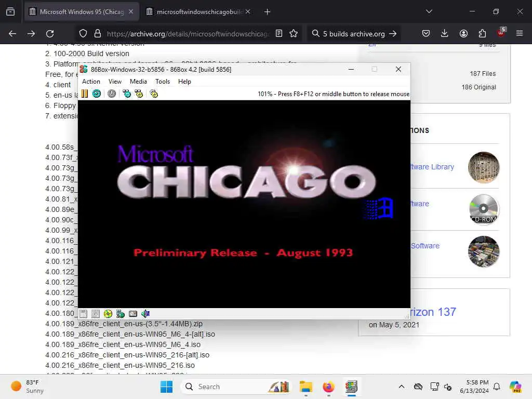
Task: Click the Windows taskbar Search box
Action: click(x=237, y=387)
